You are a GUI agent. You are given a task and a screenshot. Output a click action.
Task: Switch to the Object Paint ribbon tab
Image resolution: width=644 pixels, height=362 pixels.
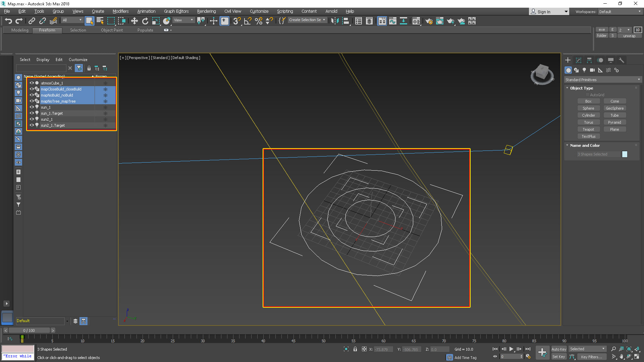point(112,30)
